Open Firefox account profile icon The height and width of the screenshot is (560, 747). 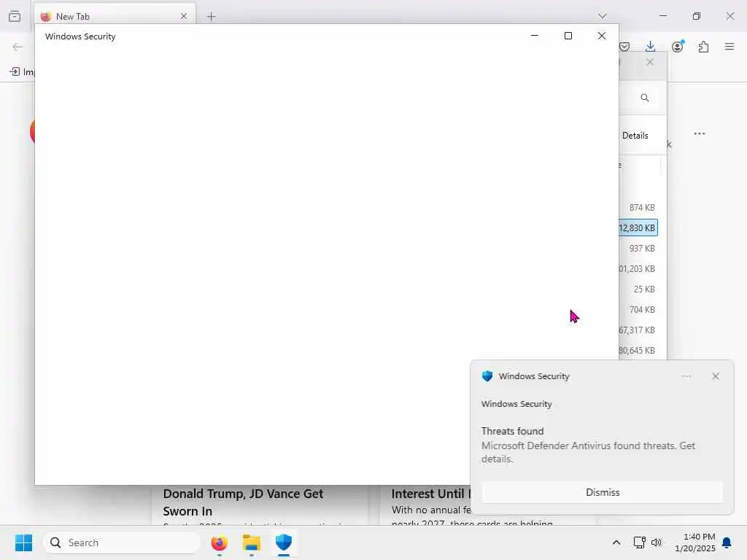pos(677,47)
